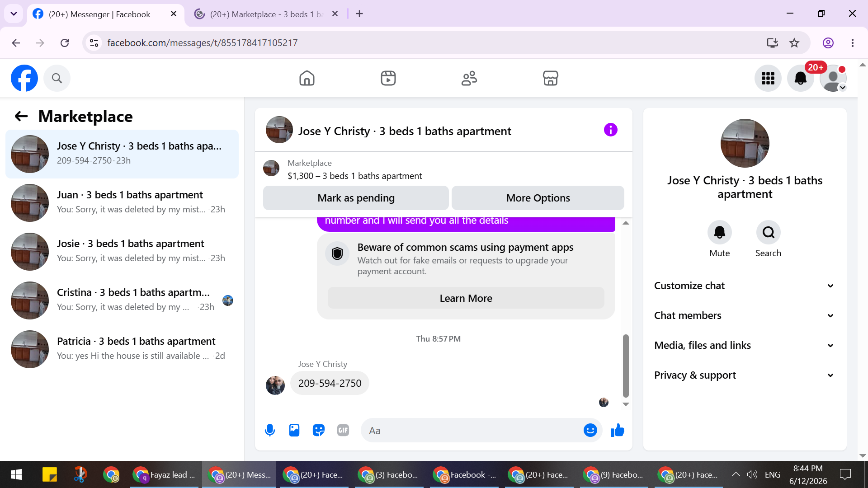Screen dimensions: 868x488
Task: Open the Facebook menu grid icon
Action: pyautogui.click(x=768, y=78)
